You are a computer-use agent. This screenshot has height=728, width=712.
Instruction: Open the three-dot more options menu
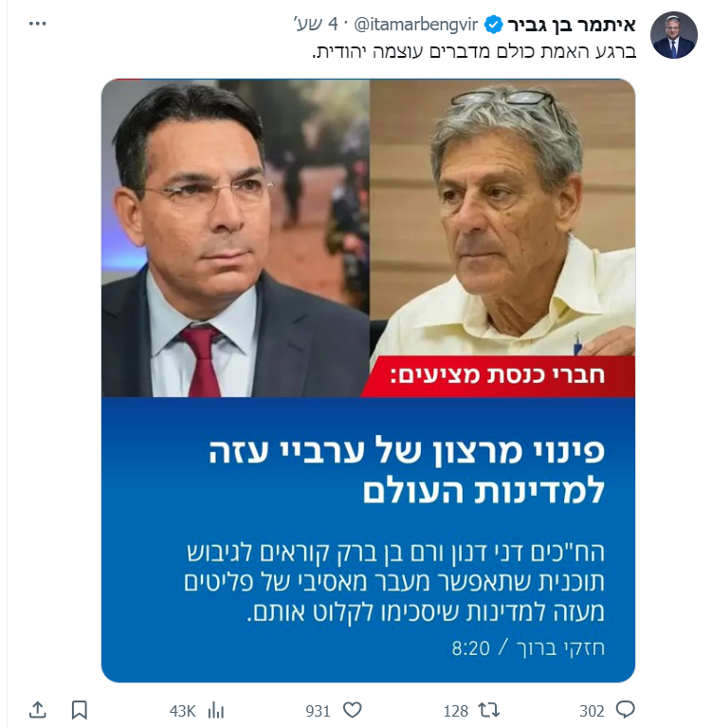tap(37, 24)
